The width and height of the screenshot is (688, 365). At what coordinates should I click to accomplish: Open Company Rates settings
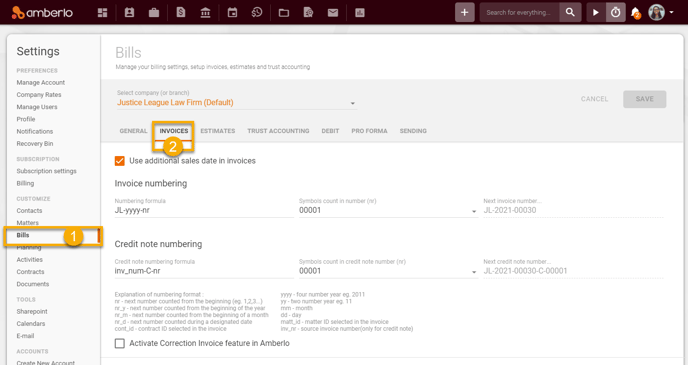pos(39,95)
